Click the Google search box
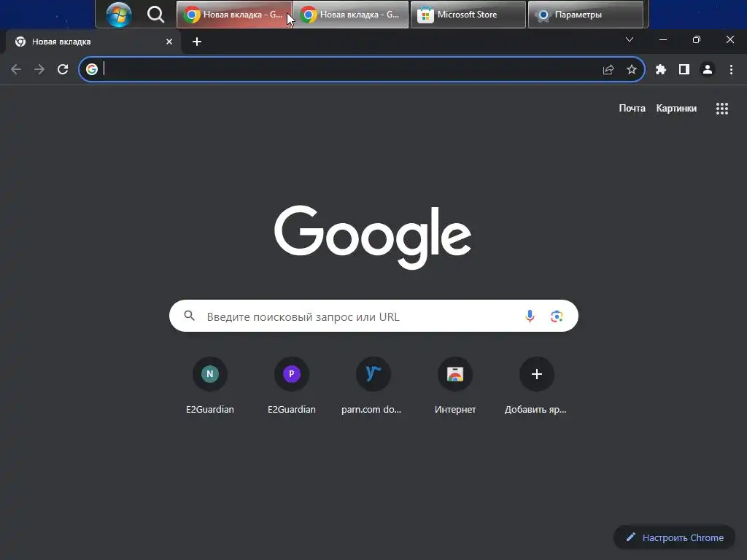The height and width of the screenshot is (560, 747). [373, 316]
